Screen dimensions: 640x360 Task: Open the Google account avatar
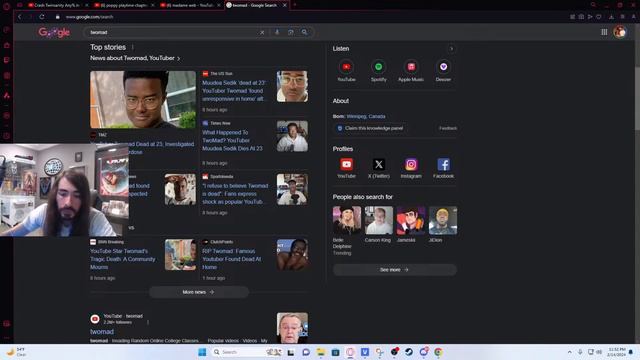tap(620, 32)
